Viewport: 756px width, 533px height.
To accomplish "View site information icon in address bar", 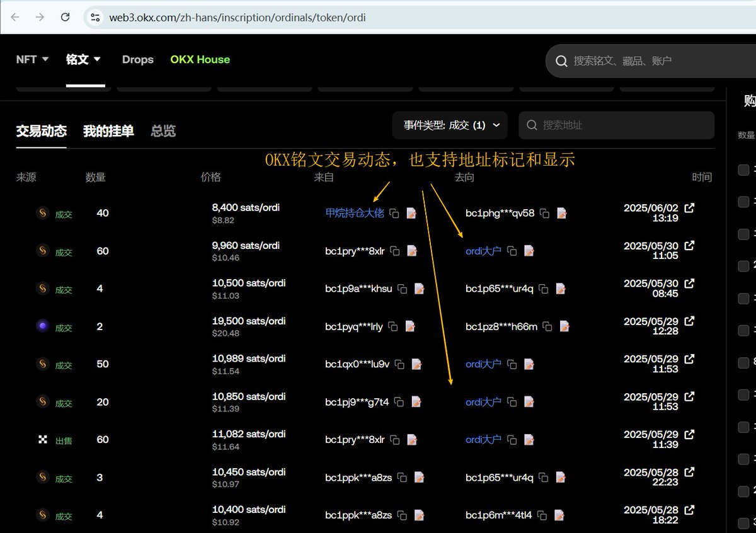I will click(95, 17).
